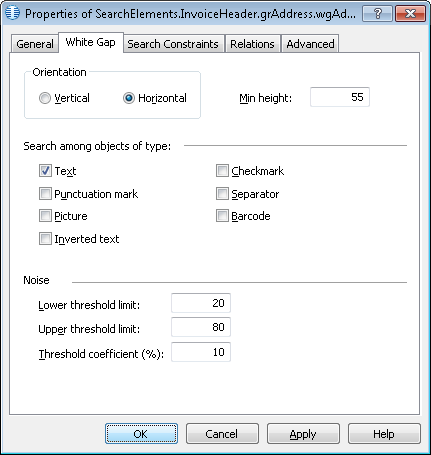Select the White Gap tab
The width and height of the screenshot is (431, 455).
click(91, 42)
